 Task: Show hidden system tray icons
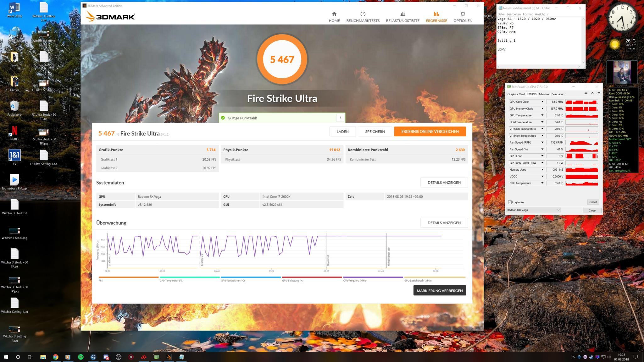(573, 357)
